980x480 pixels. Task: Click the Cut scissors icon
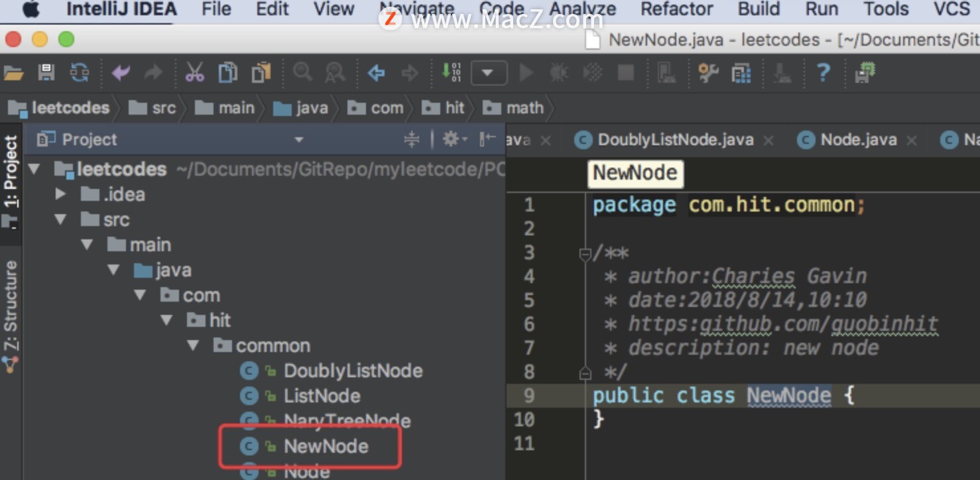[194, 72]
